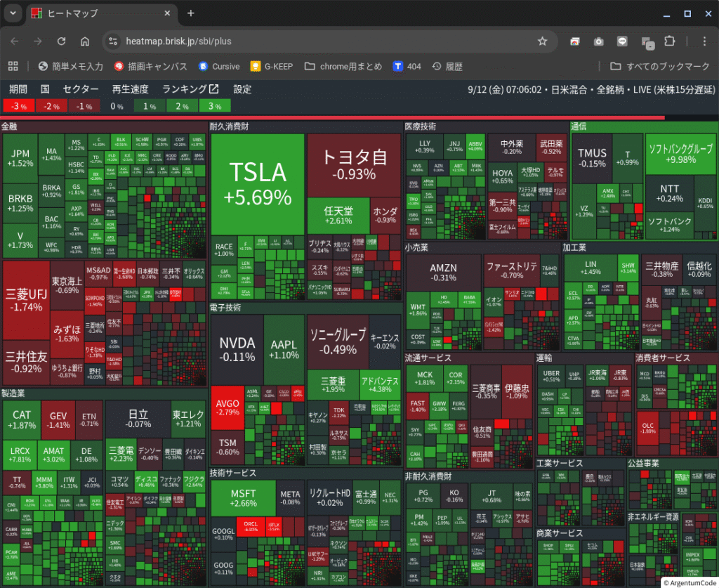This screenshot has width=719, height=588.
Task: Open the 履歴 bookmark
Action: pos(447,67)
